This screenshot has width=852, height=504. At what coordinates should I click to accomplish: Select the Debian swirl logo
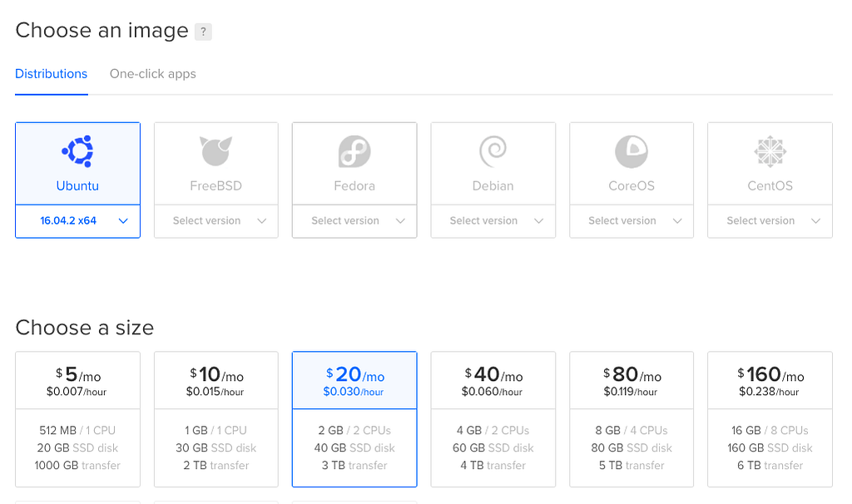(x=493, y=151)
